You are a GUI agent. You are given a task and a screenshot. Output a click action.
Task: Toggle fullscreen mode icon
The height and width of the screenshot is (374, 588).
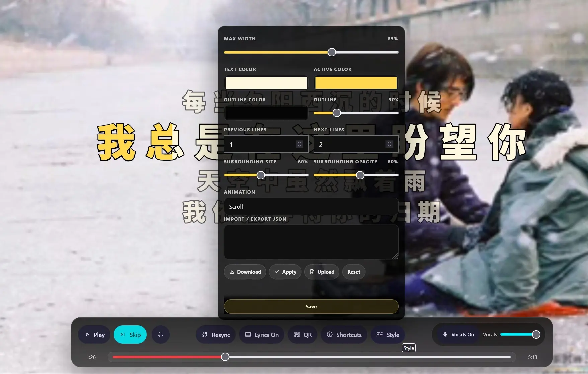tap(161, 335)
